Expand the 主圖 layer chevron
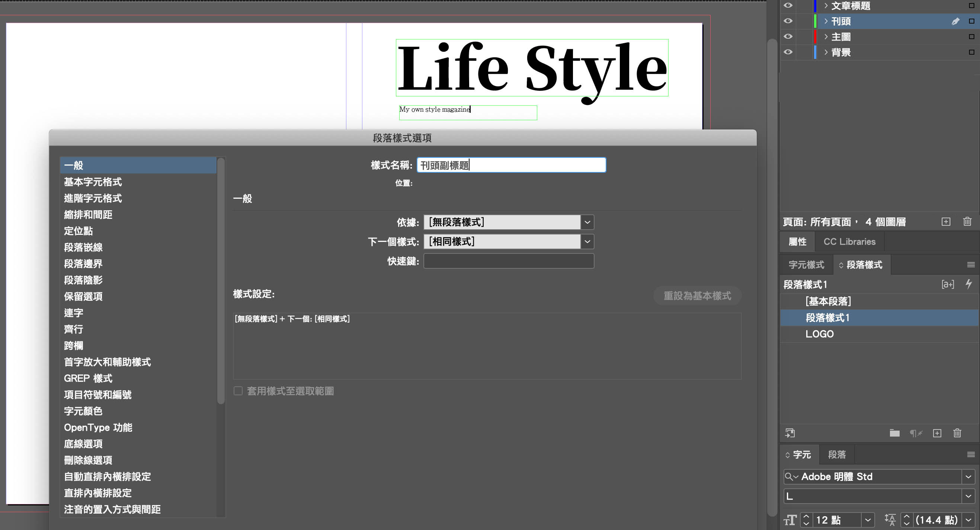This screenshot has width=980, height=530. tap(826, 36)
